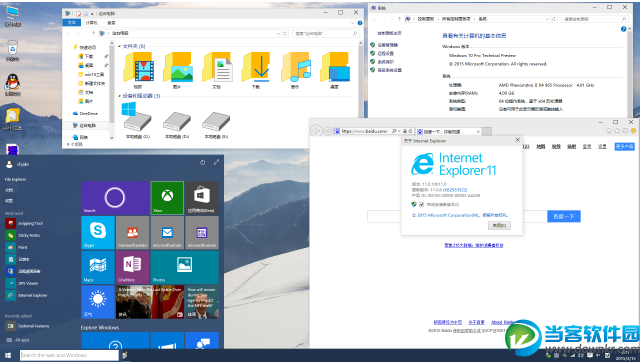Screen dimensions: 641x363
Task: Open the Desktop folder in File Explorer
Action: click(x=335, y=69)
